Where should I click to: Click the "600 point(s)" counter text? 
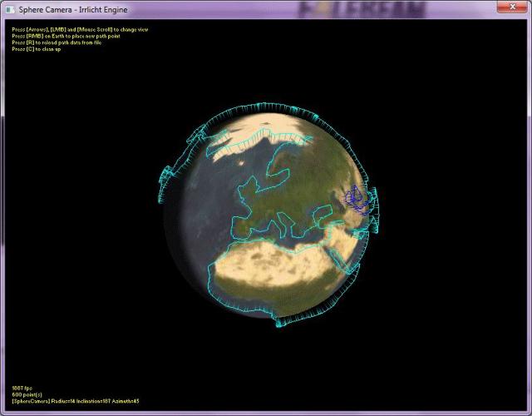(x=26, y=394)
